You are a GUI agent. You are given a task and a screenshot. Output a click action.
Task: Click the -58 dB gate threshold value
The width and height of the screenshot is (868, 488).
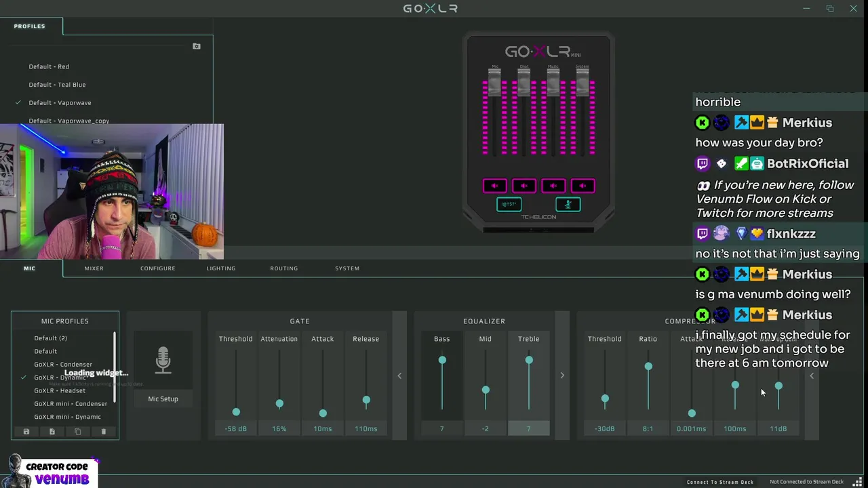point(236,429)
